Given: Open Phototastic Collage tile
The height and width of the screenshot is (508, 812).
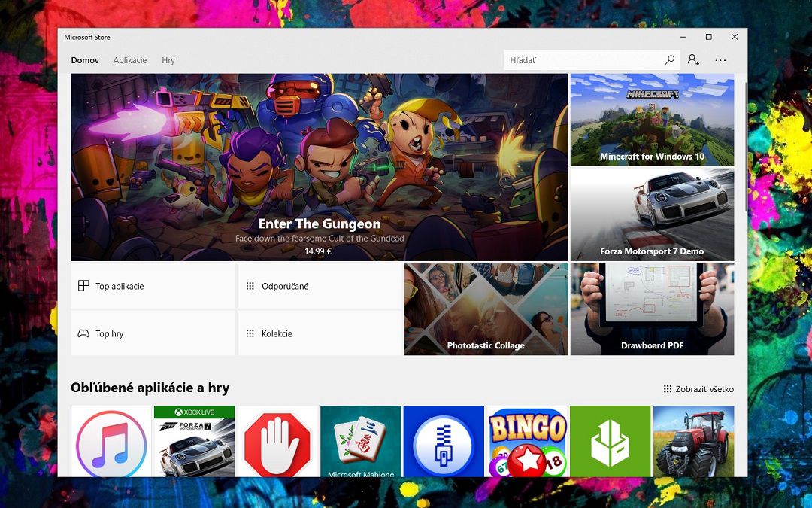Looking at the screenshot, I should coord(486,309).
